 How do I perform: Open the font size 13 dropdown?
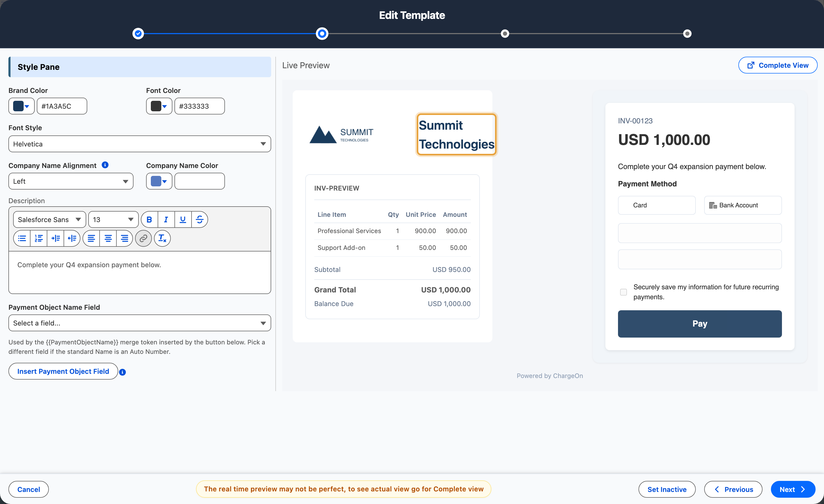coord(113,219)
